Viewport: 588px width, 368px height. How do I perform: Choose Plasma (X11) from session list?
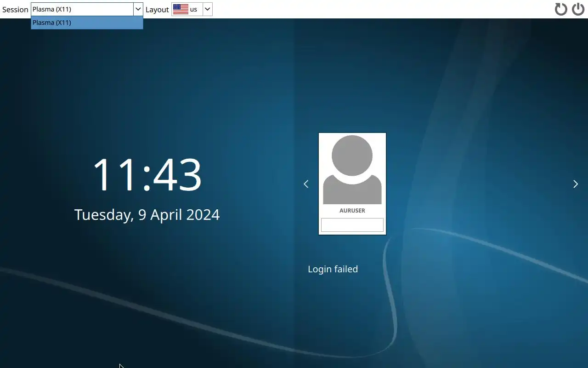pos(87,23)
